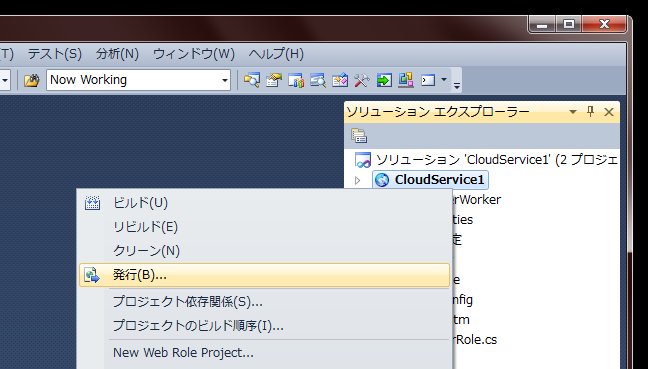Viewport: 648px width, 369px height.
Task: Open the Team Explorer toolbar icon
Action: tap(296, 79)
